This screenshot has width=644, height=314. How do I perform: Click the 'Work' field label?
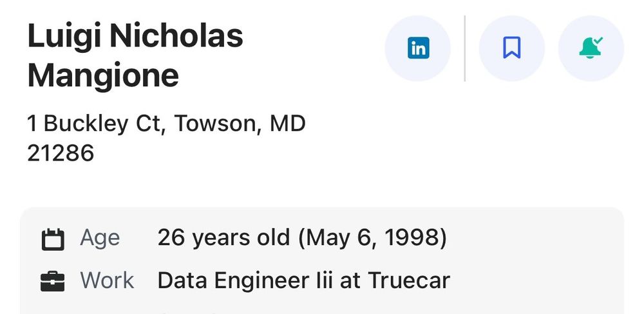coord(107,280)
